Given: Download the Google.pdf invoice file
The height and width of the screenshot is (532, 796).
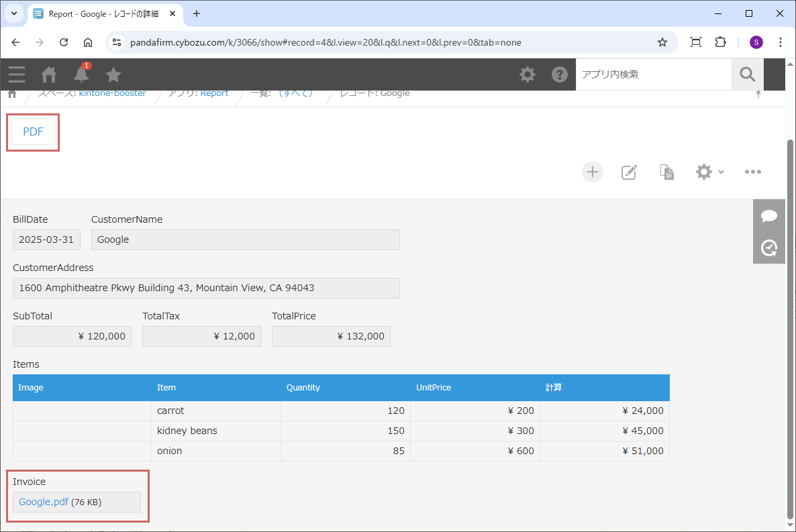Looking at the screenshot, I should (x=44, y=502).
